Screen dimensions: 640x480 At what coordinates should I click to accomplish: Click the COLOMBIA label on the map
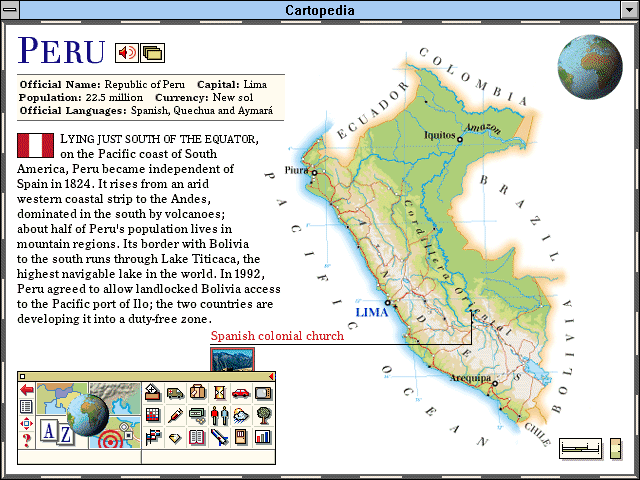473,76
